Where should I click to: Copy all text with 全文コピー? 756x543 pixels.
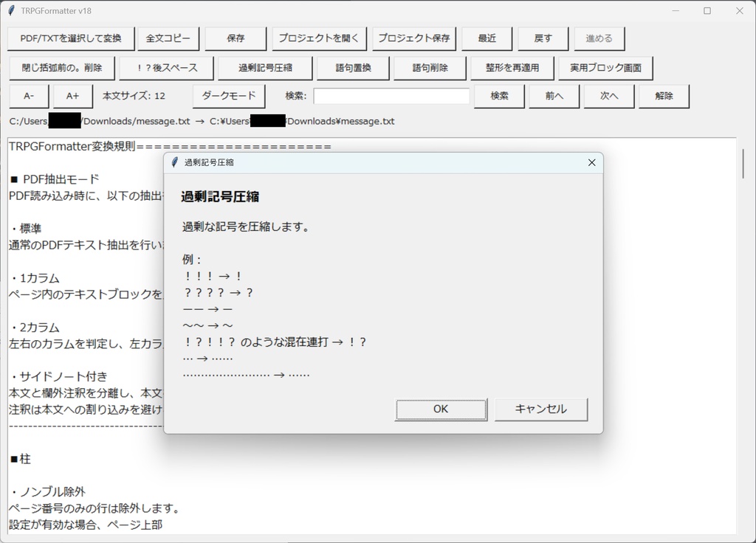coord(168,38)
